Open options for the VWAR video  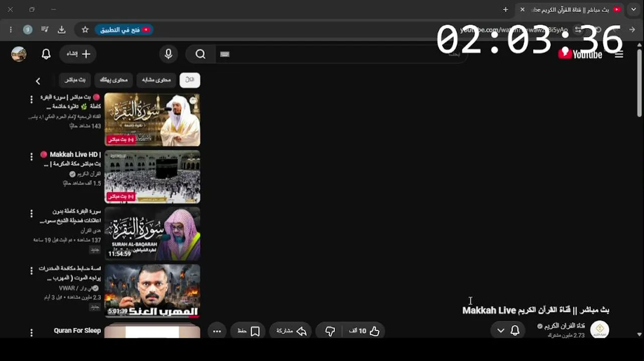31,271
